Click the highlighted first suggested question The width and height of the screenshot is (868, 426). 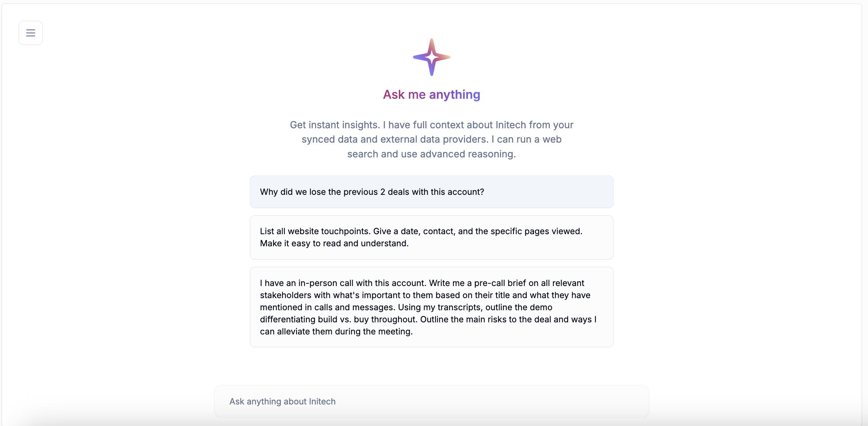coord(431,192)
